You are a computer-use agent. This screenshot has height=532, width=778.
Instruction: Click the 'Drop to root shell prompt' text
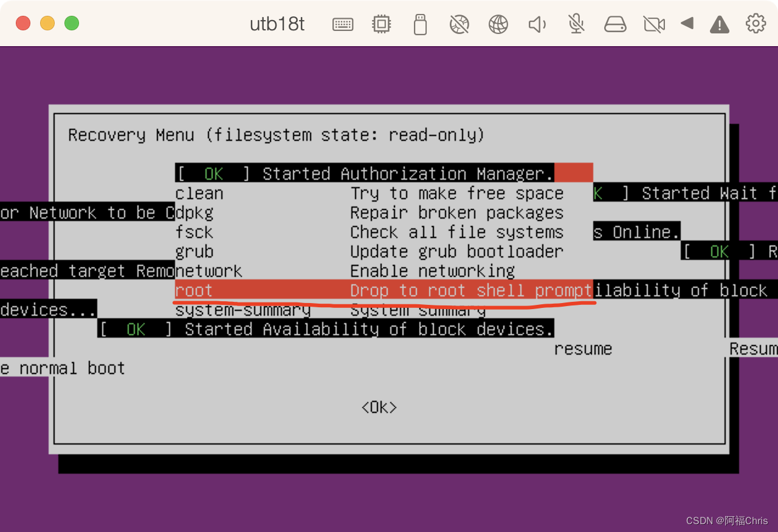[471, 290]
